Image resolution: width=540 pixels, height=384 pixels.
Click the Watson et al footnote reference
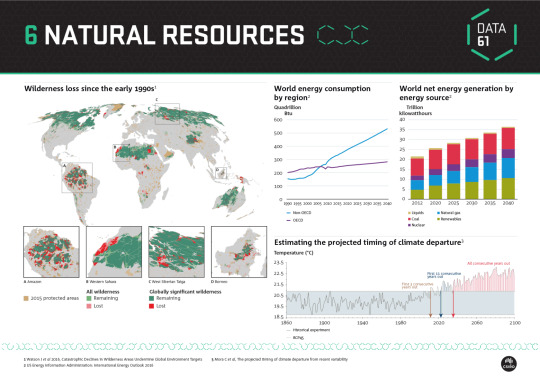pyautogui.click(x=113, y=359)
